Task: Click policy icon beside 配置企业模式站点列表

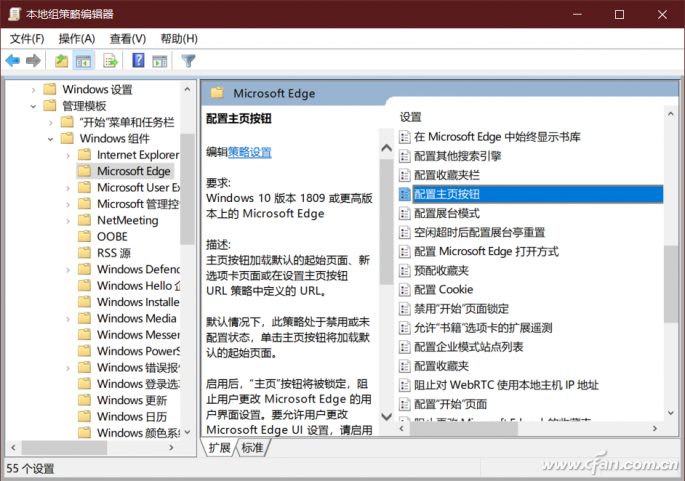Action: tap(405, 347)
